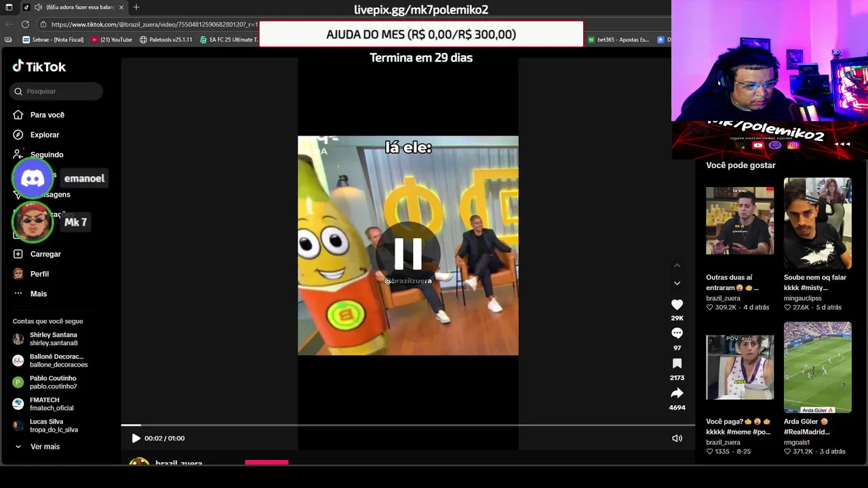Click the 'Termina em 29 dias' text
Image resolution: width=868 pixels, height=488 pixels.
tap(421, 58)
